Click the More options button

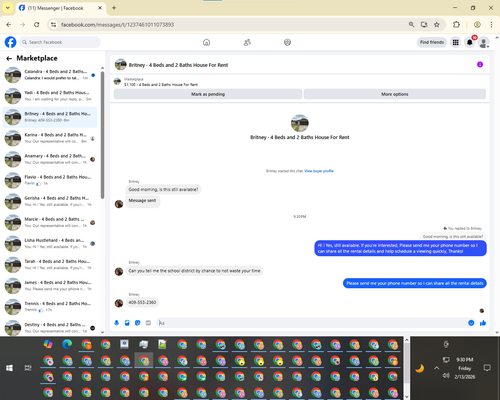click(395, 94)
